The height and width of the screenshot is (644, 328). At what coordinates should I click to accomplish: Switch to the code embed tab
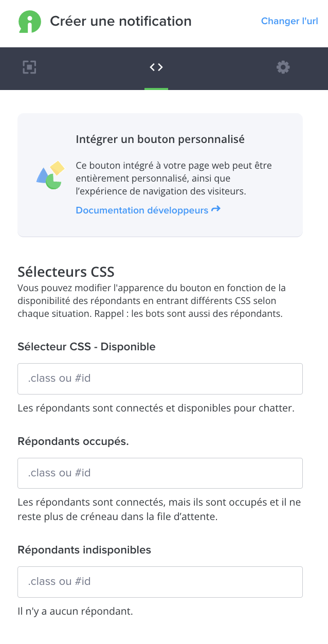156,67
